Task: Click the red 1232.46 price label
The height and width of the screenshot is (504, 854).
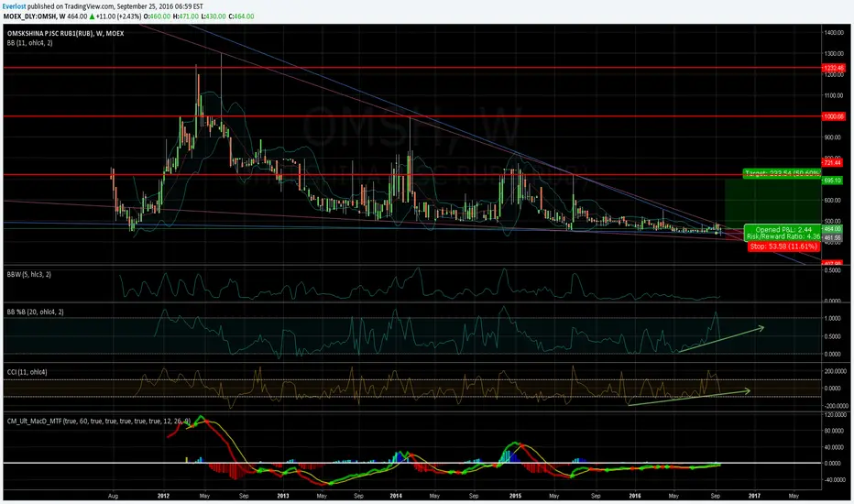Action: (833, 68)
